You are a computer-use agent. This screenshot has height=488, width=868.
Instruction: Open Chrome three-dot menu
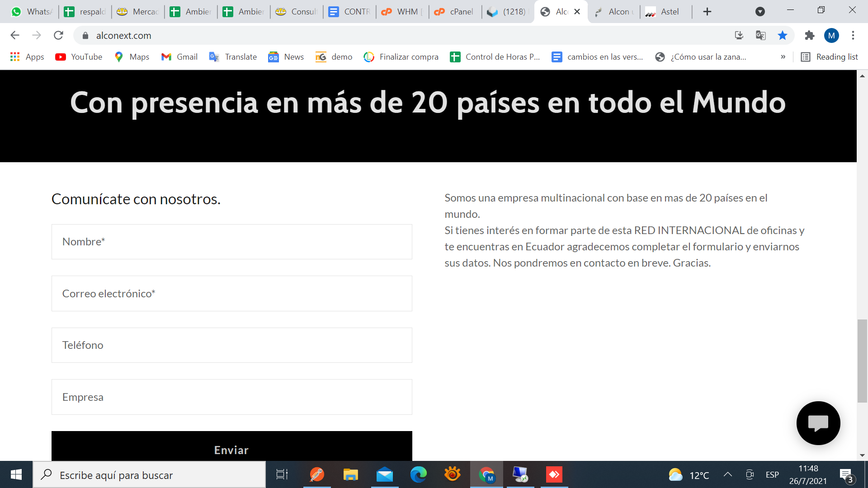pos(853,35)
